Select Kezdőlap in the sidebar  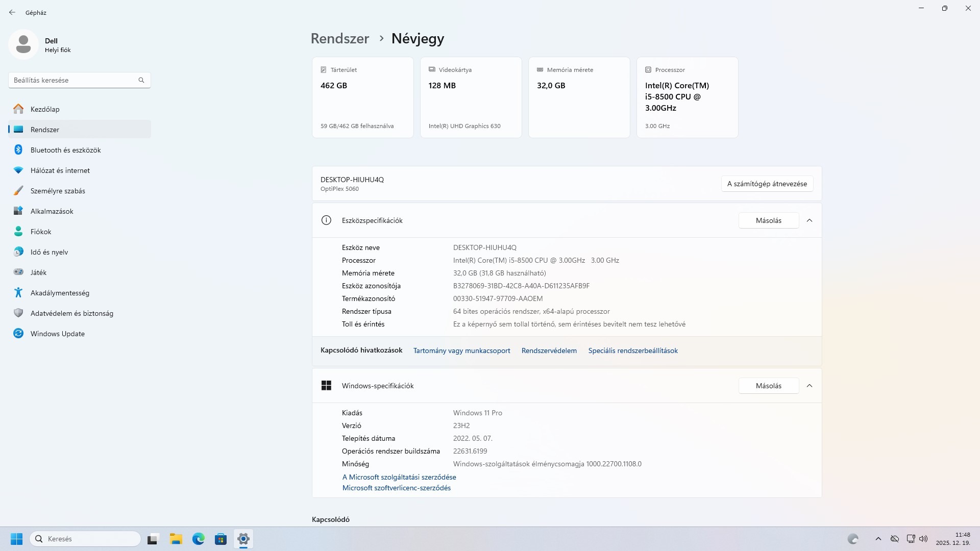45,109
